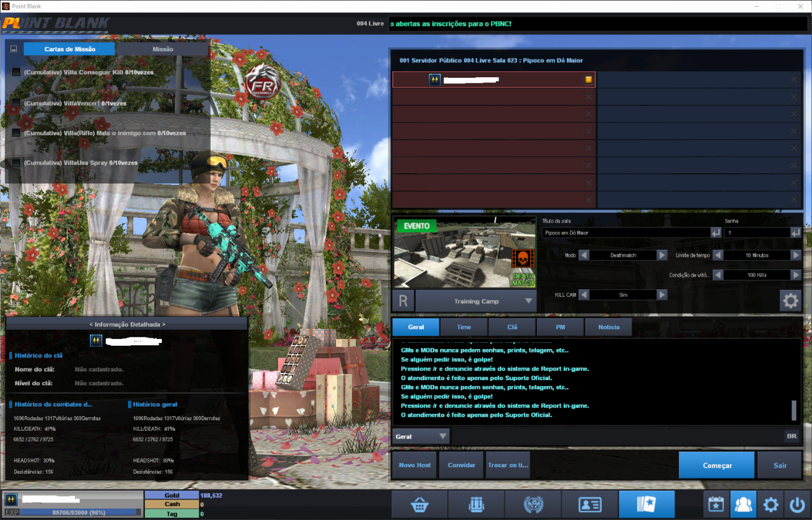812x520 pixels.
Task: Click the random map R button
Action: click(x=403, y=301)
